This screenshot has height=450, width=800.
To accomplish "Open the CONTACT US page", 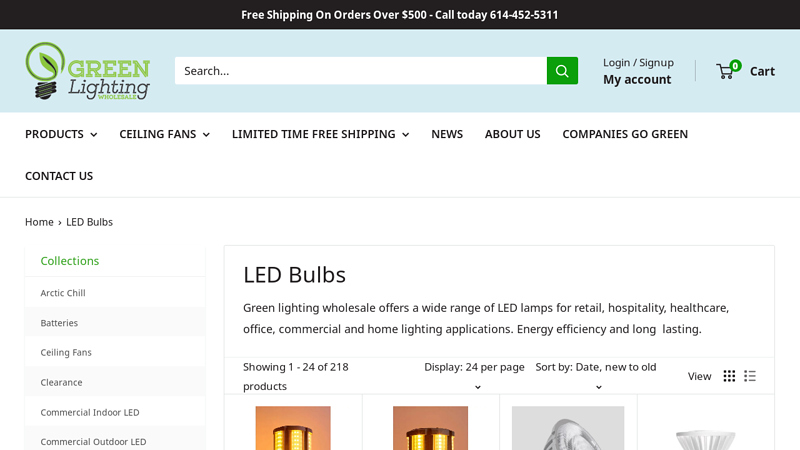I will pos(59,176).
